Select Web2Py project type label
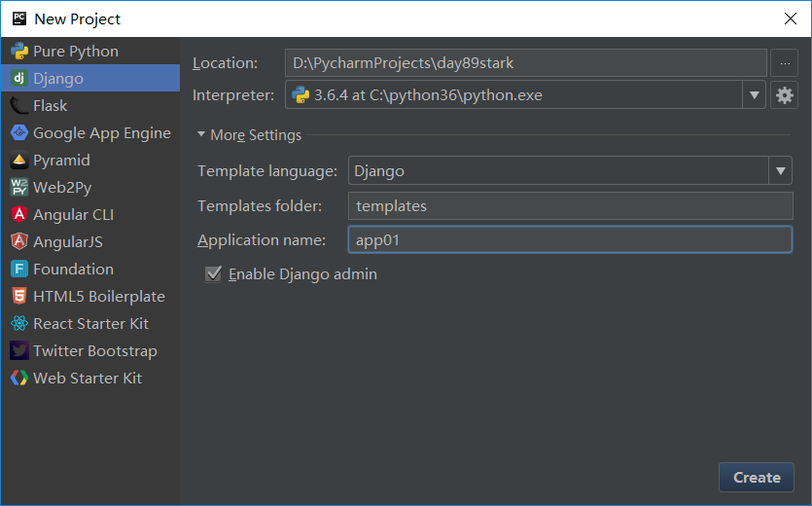 [x=62, y=188]
